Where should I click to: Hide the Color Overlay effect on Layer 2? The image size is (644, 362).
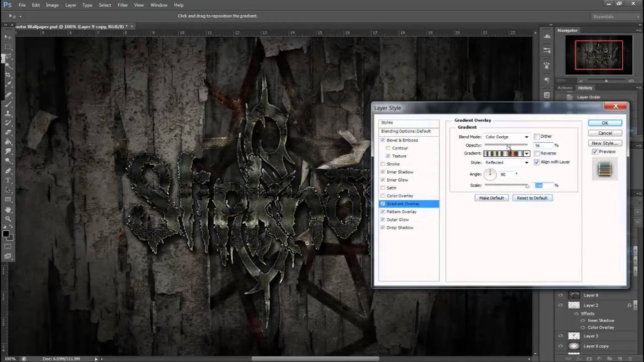[583, 327]
